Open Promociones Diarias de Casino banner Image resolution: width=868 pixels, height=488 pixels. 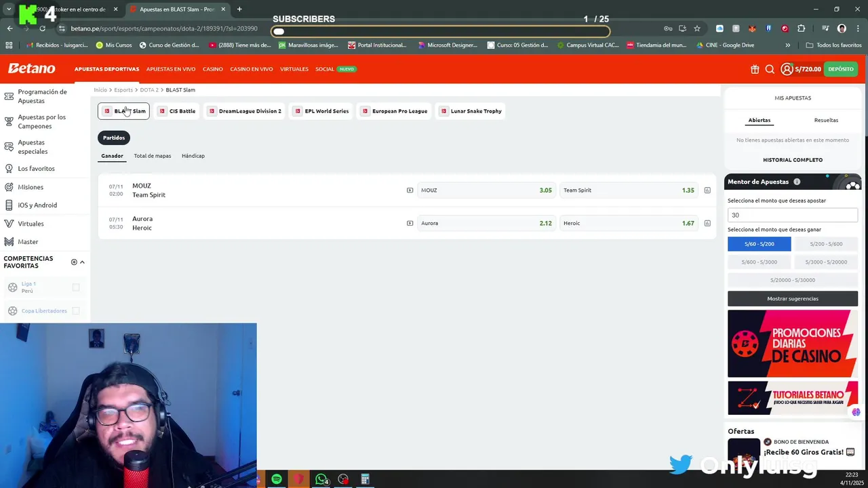coord(793,344)
